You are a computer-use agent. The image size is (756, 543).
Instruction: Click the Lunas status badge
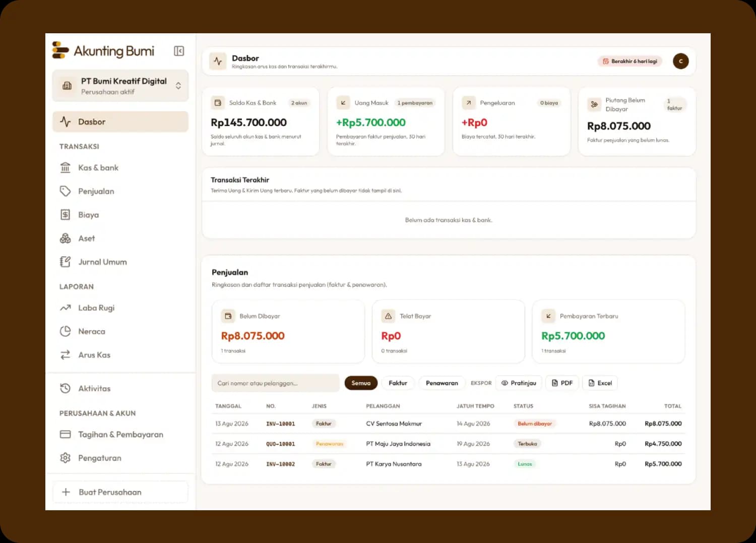point(525,464)
